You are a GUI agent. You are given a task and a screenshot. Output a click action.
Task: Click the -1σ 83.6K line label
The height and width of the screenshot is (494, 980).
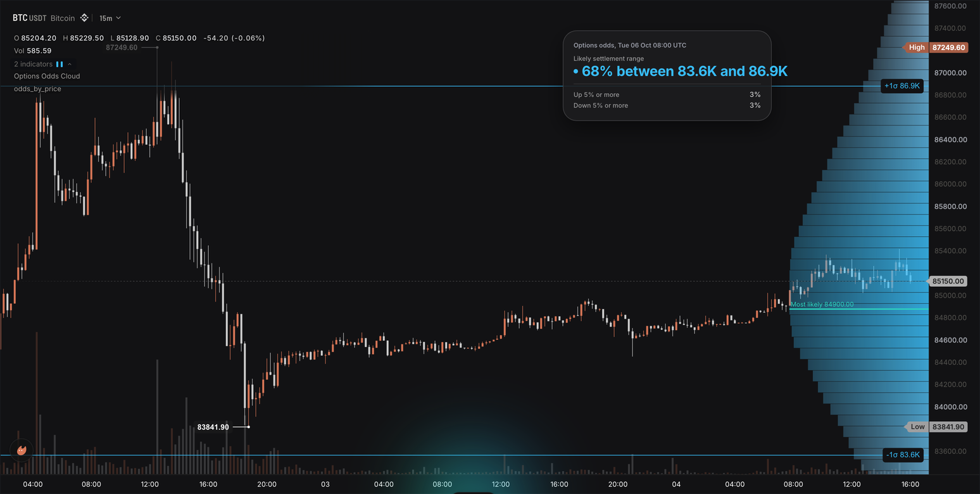902,455
